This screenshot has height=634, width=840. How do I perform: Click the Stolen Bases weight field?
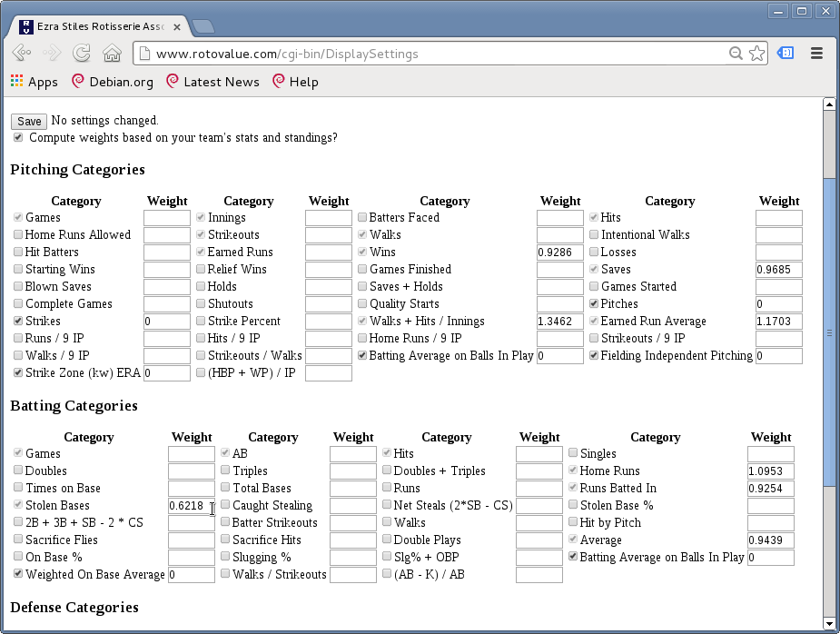pos(192,506)
